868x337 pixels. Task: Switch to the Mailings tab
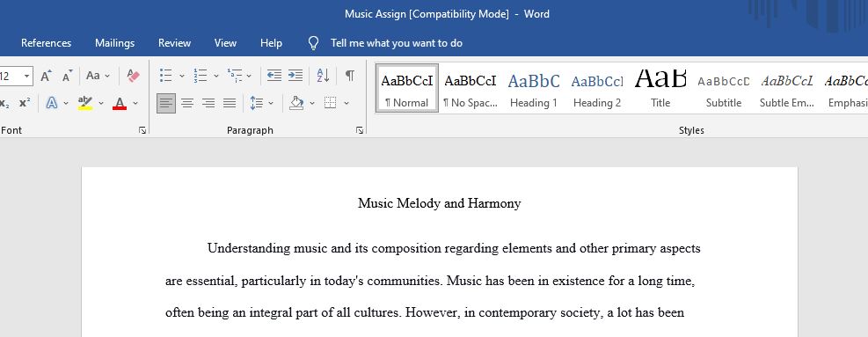114,43
